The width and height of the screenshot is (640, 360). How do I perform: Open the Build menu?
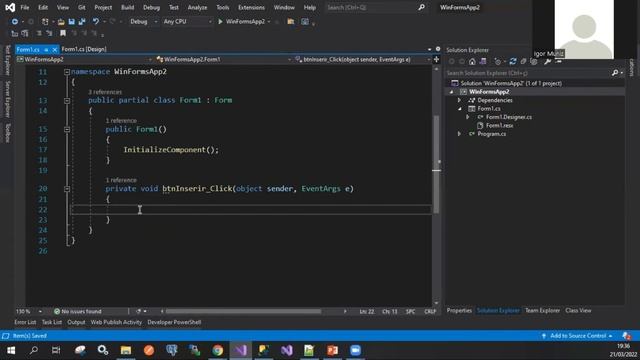pos(127,7)
